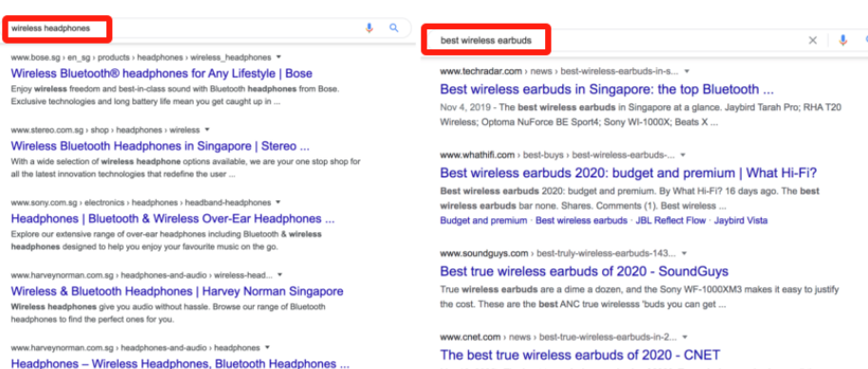Open SoundGuys Best true wireless earbuds result

tap(584, 271)
